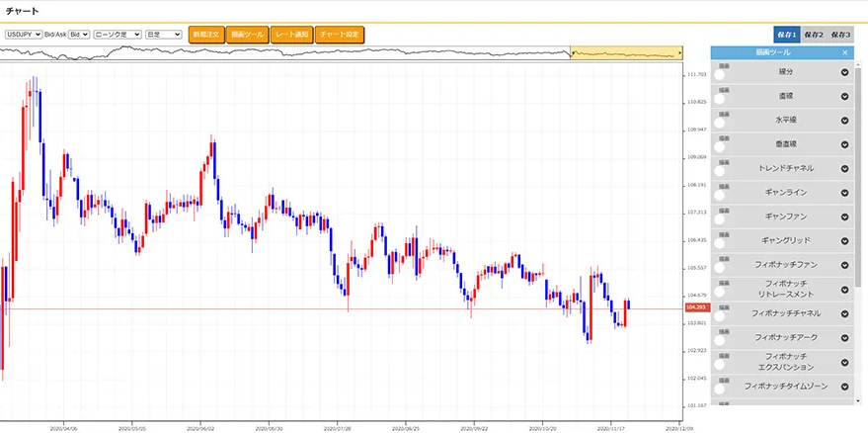The width and height of the screenshot is (868, 433).
Task: Click the drawing tools panel scrollbar
Action: click(x=859, y=198)
